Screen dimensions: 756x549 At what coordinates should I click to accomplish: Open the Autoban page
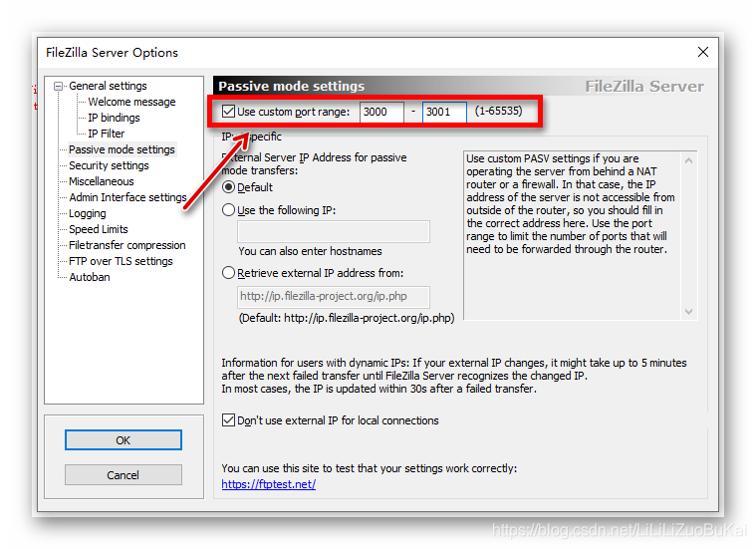coord(90,277)
